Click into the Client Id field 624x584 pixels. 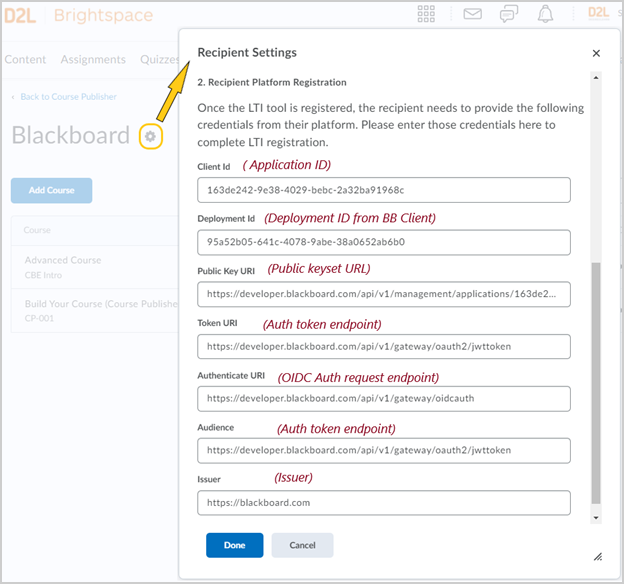click(384, 190)
